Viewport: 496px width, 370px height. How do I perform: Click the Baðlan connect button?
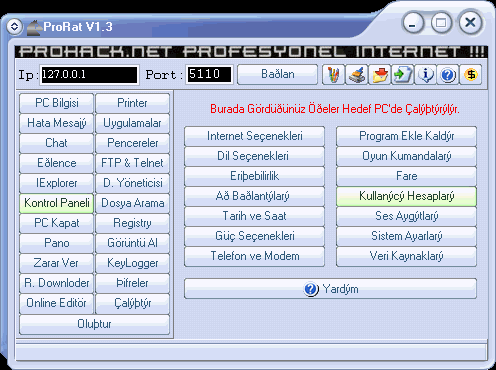pos(277,74)
